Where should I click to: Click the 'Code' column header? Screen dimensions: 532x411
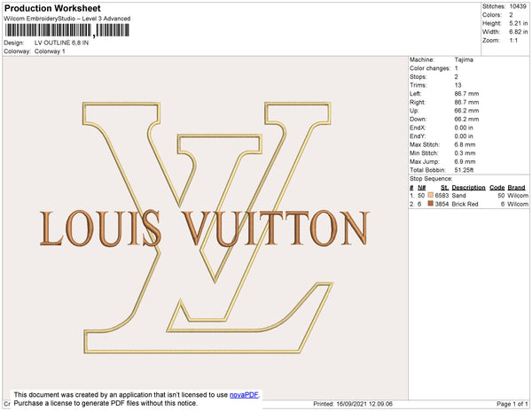(497, 188)
